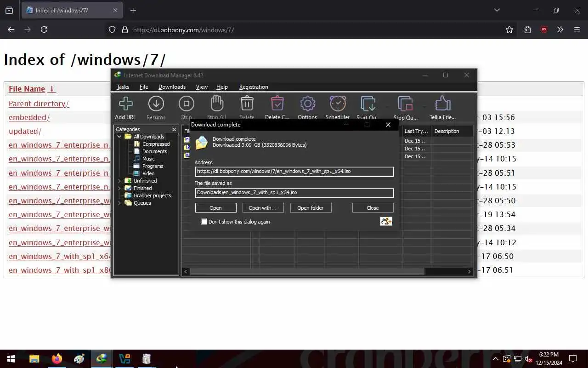Viewport: 588px width, 368px height.
Task: Click the Delete trash can icon
Action: coord(247,104)
